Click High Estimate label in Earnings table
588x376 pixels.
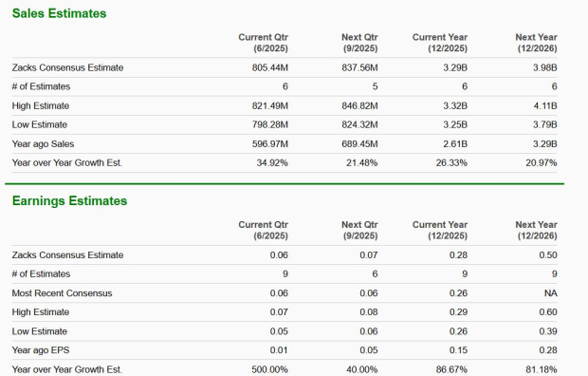41,312
